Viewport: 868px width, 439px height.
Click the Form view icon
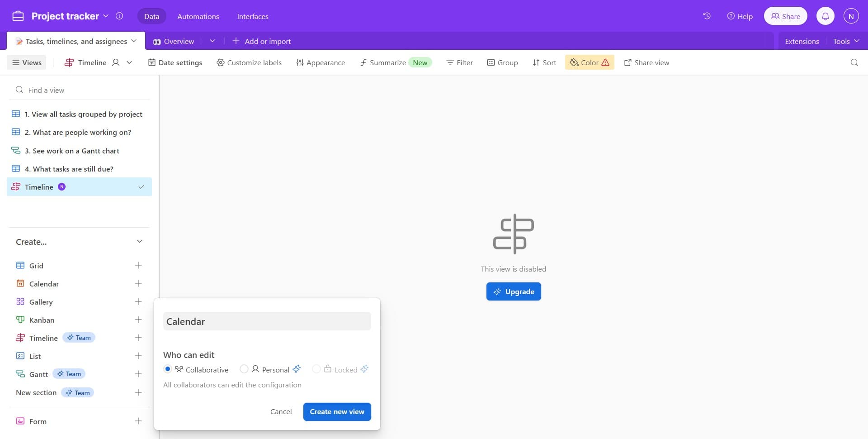point(20,421)
